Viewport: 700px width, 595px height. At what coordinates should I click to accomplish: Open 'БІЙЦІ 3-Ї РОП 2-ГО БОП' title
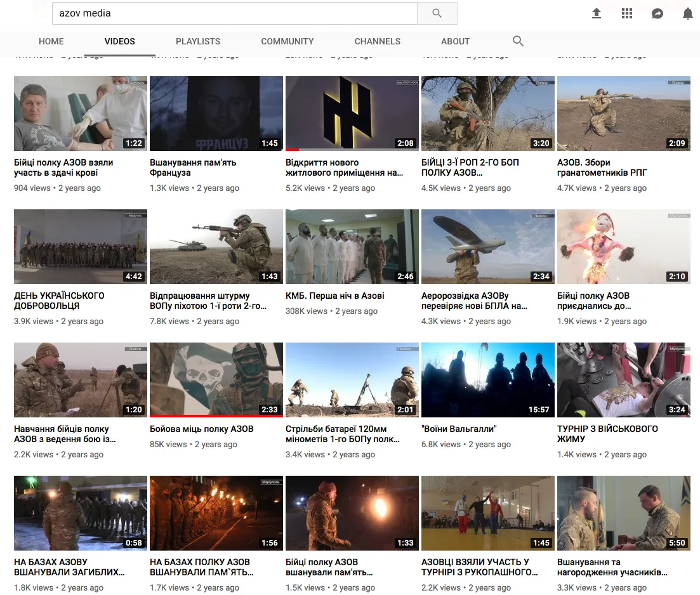[x=470, y=167]
